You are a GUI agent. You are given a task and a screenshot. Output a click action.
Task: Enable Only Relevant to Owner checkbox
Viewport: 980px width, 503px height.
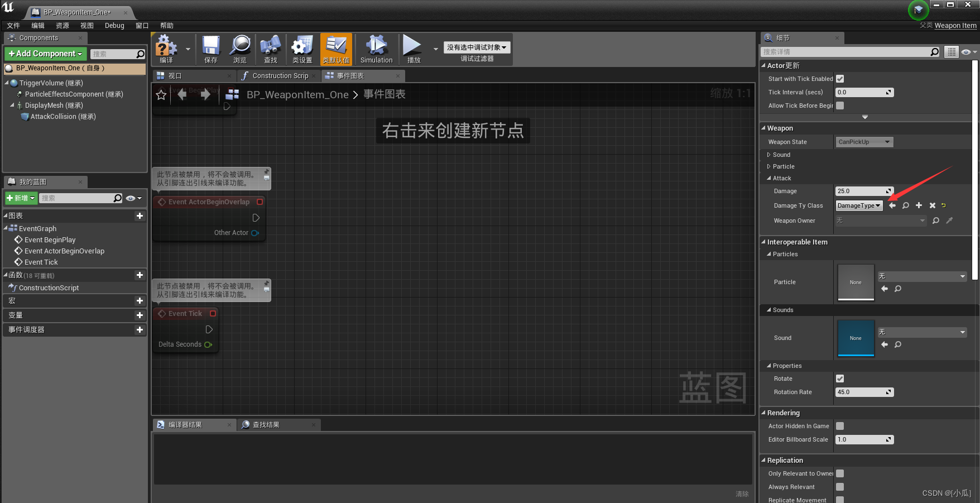pos(840,473)
